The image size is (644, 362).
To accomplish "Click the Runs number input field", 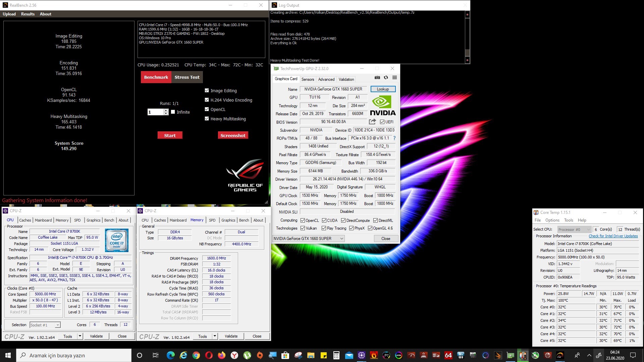I will coord(156,112).
